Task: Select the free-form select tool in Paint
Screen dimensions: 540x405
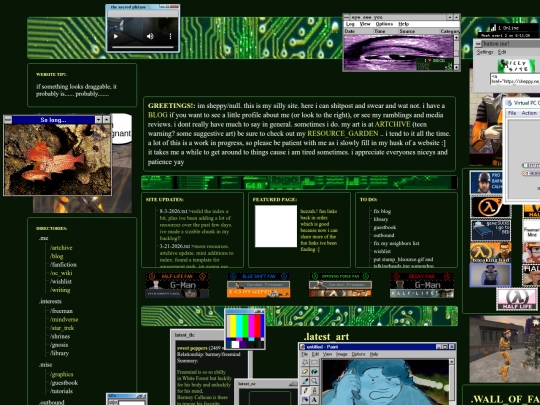Action: coord(305,362)
